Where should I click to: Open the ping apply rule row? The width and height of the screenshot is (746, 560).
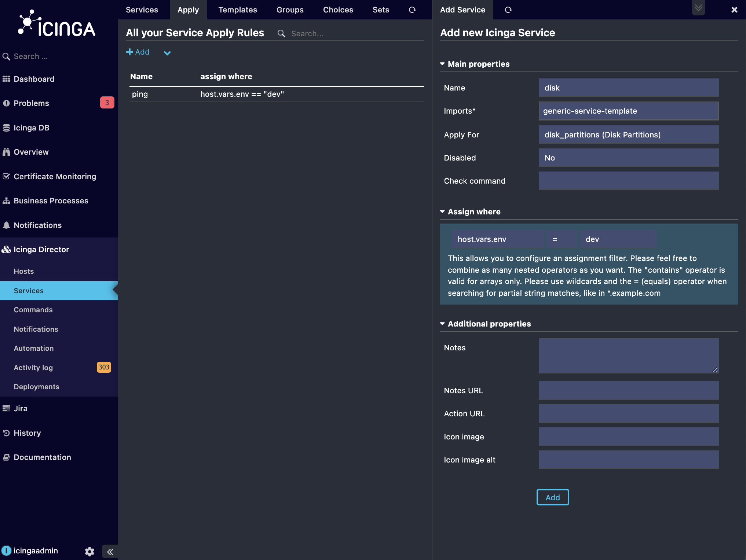click(x=277, y=94)
